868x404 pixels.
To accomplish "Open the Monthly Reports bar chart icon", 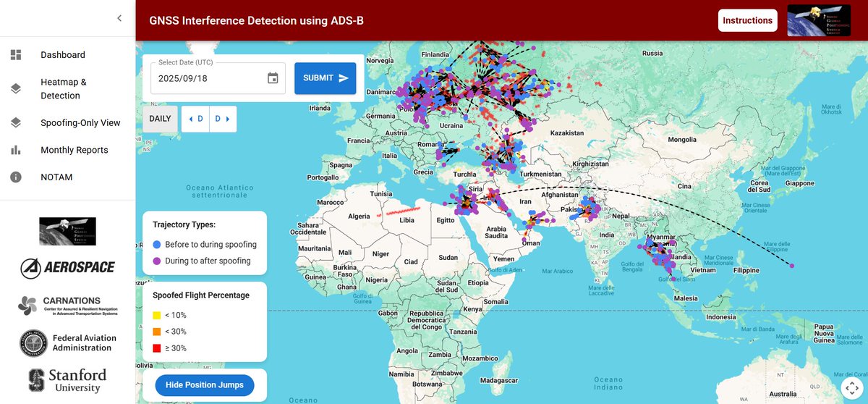I will pos(16,150).
